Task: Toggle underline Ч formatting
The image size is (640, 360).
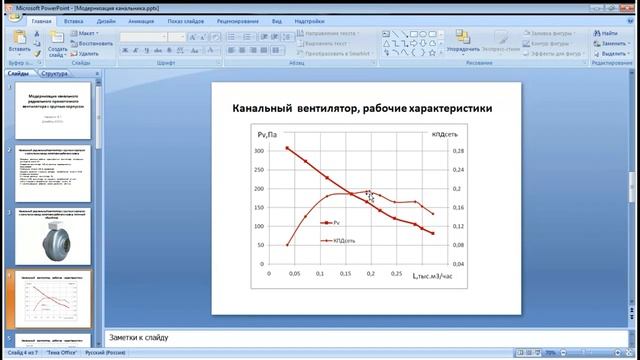Action: [147, 50]
